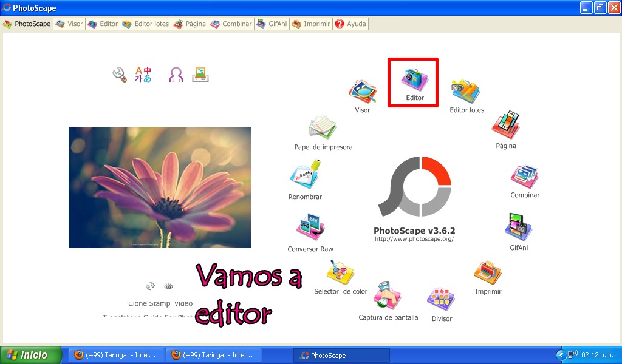Click 'PhotoScape v3.6.2' version text
The image size is (622, 364).
pyautogui.click(x=414, y=231)
